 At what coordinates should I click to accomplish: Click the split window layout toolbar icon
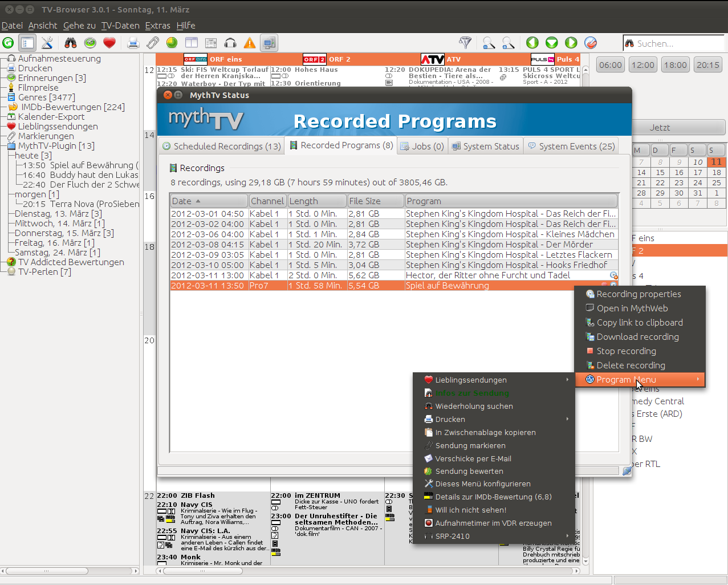[x=192, y=43]
